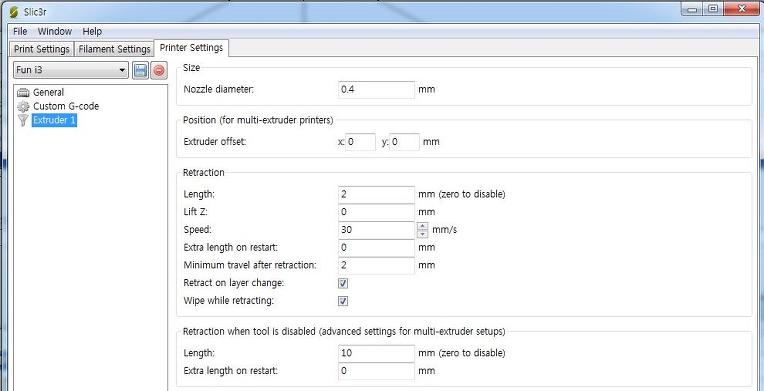
Task: Increase retraction speed with up arrow
Action: click(x=422, y=226)
